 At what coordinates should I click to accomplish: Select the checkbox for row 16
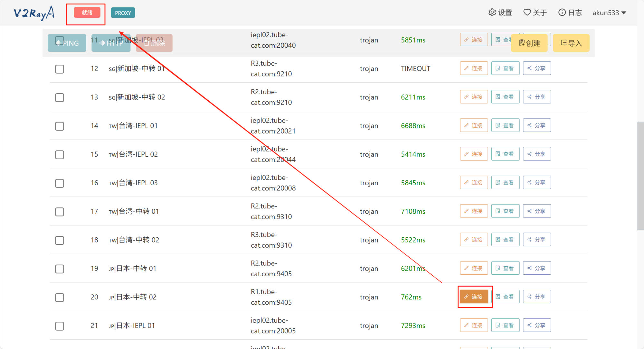tap(60, 183)
